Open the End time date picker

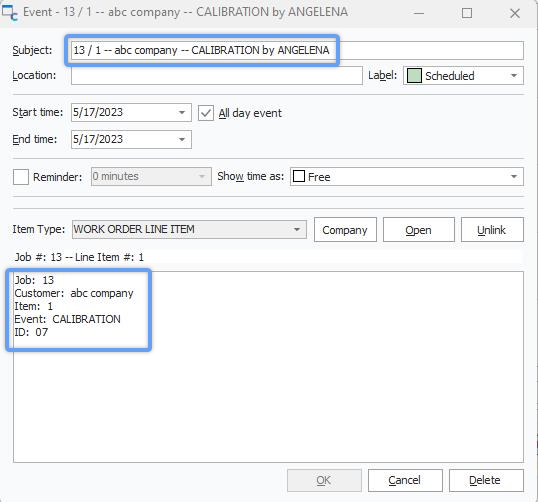(x=182, y=139)
